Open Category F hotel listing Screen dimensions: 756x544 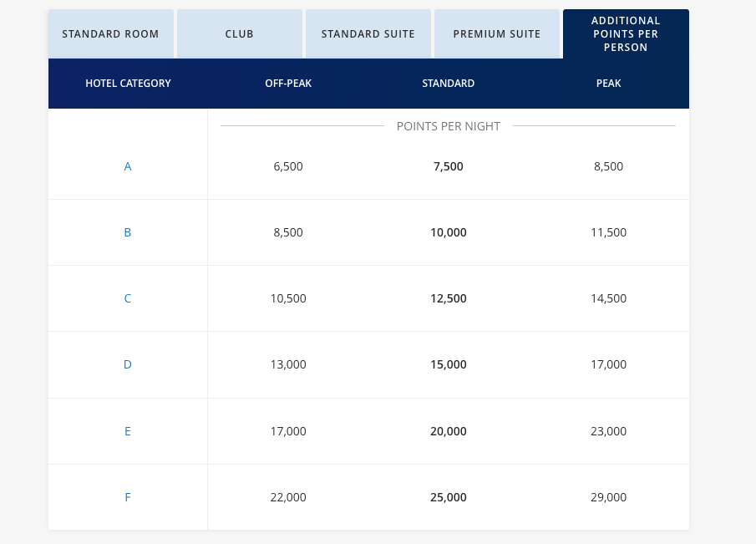[128, 496]
